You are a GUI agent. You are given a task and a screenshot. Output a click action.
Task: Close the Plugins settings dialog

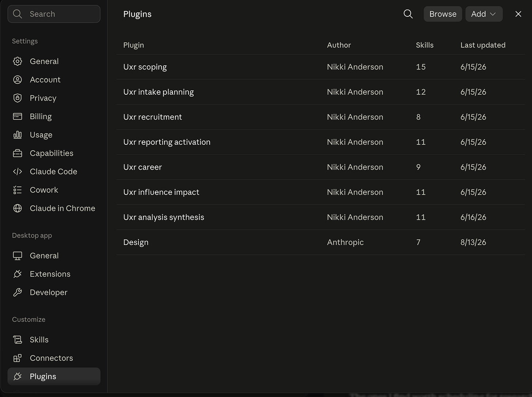tap(518, 14)
